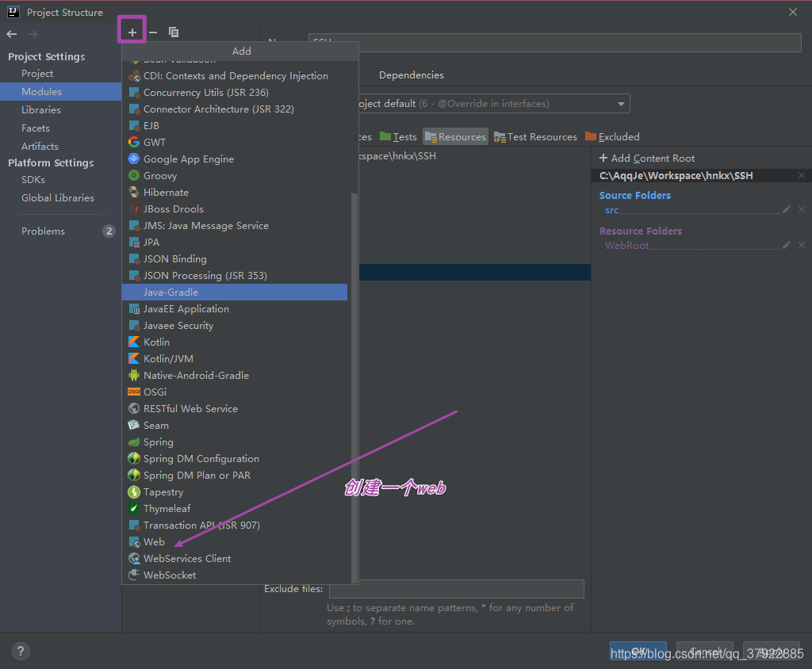Viewport: 812px width, 669px height.
Task: Select JMS: Java Message Service
Action: [x=235, y=226]
